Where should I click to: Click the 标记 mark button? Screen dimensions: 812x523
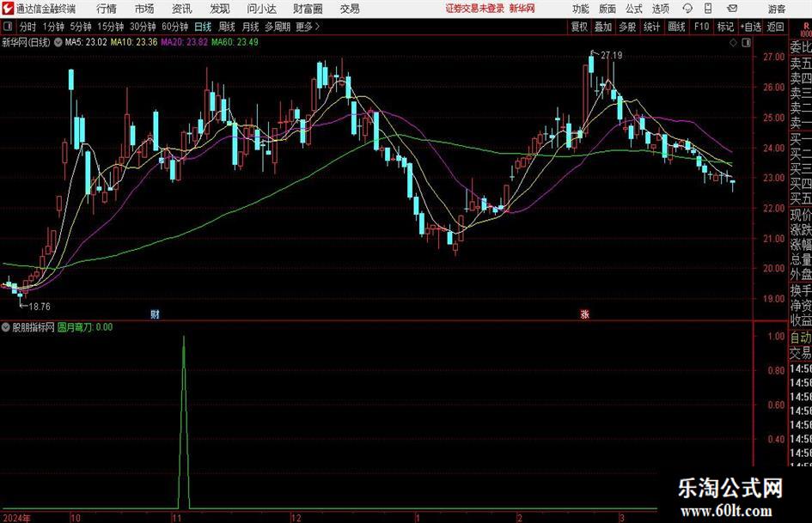[x=725, y=27]
